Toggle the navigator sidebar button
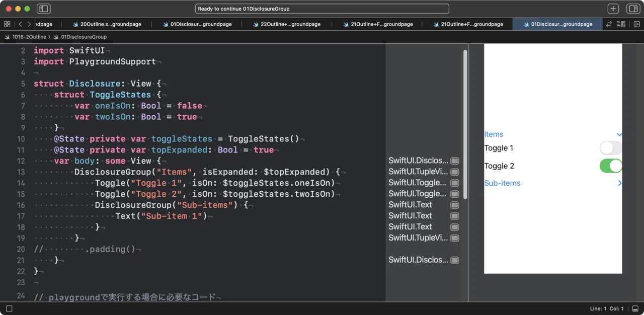 [x=44, y=9]
